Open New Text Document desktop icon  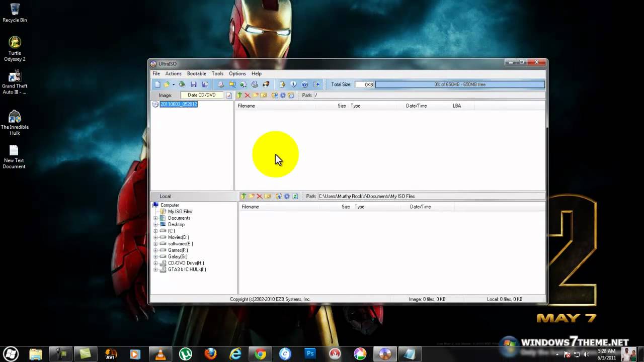tap(14, 157)
